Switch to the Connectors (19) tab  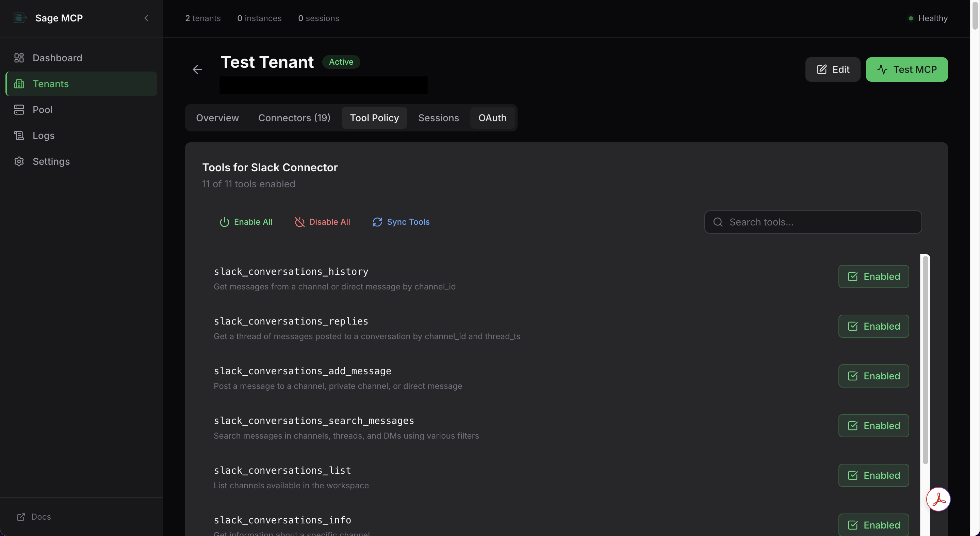[x=294, y=117]
